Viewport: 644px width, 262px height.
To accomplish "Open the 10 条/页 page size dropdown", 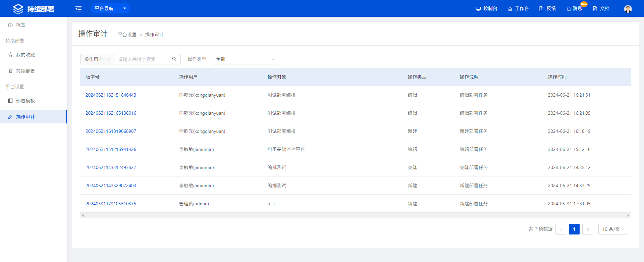I will tap(613, 229).
